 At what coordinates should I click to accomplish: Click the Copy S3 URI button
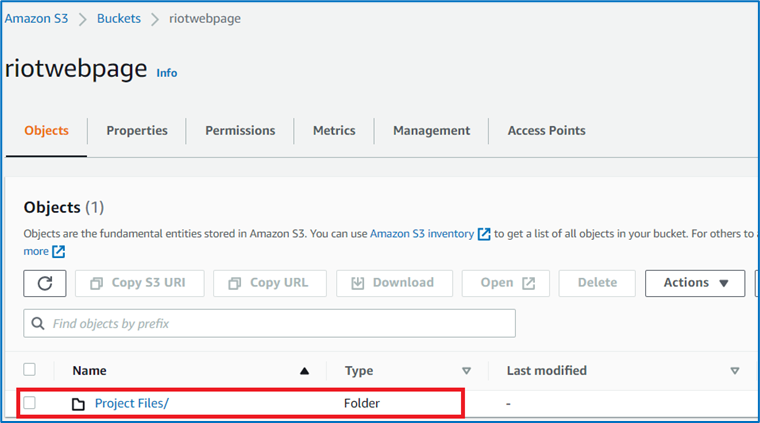pyautogui.click(x=140, y=283)
